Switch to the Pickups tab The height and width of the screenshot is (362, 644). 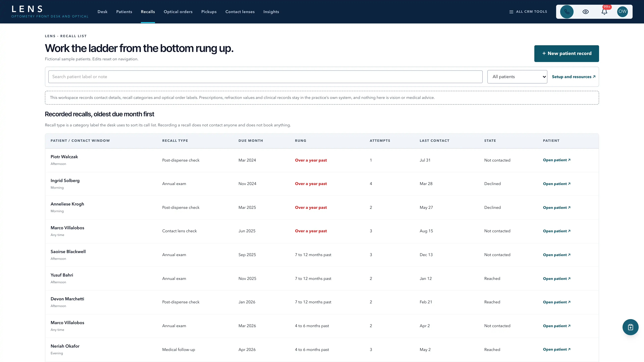(x=209, y=12)
